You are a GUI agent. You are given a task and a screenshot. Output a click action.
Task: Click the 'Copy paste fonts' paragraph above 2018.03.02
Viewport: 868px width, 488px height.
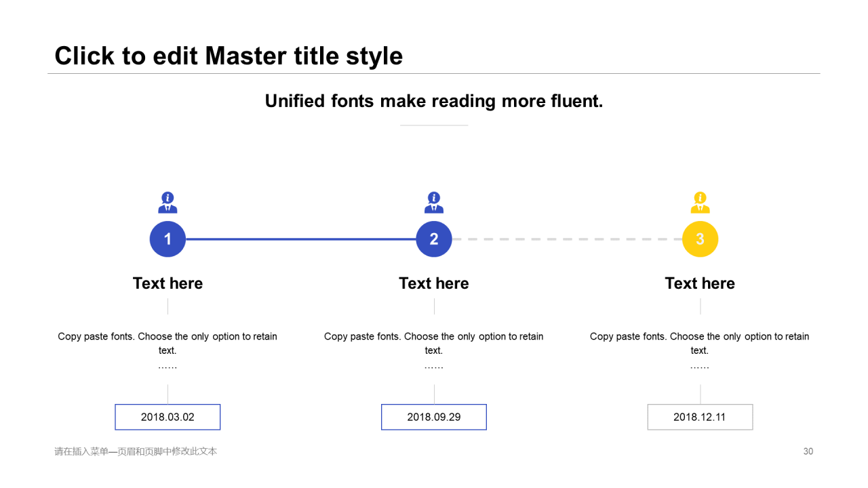pos(167,350)
